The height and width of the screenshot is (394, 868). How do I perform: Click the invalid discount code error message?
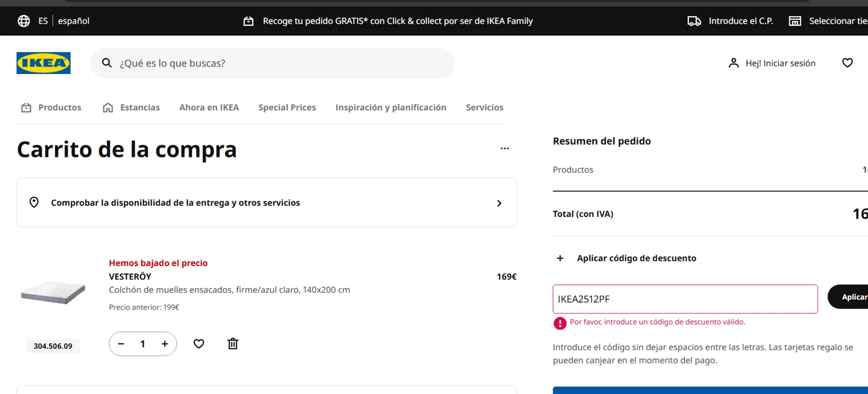pos(657,322)
